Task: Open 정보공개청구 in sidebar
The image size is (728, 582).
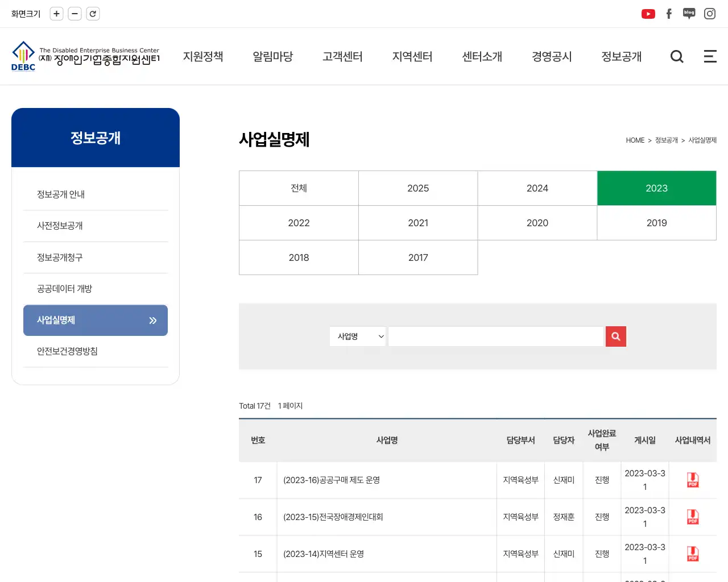Action: [x=96, y=257]
